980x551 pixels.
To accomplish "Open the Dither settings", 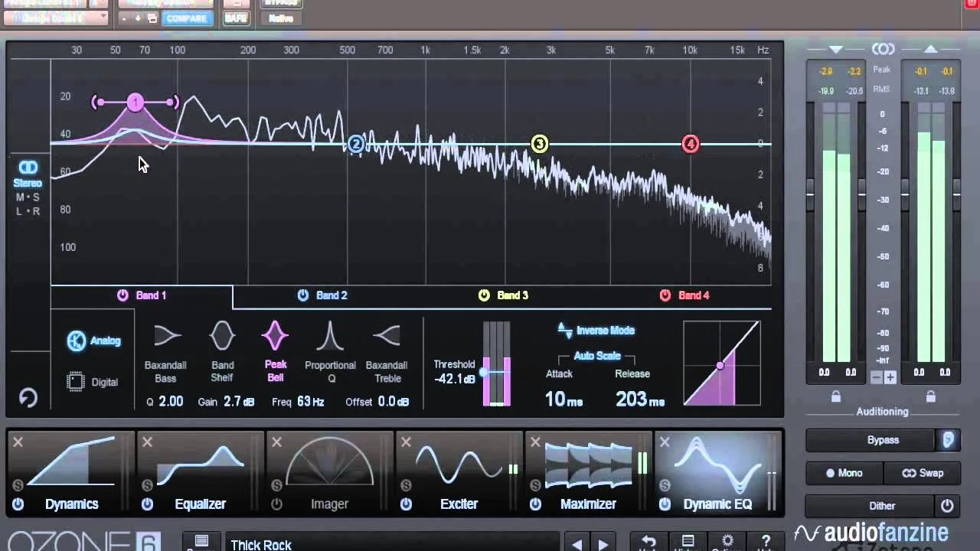I will coord(871,506).
